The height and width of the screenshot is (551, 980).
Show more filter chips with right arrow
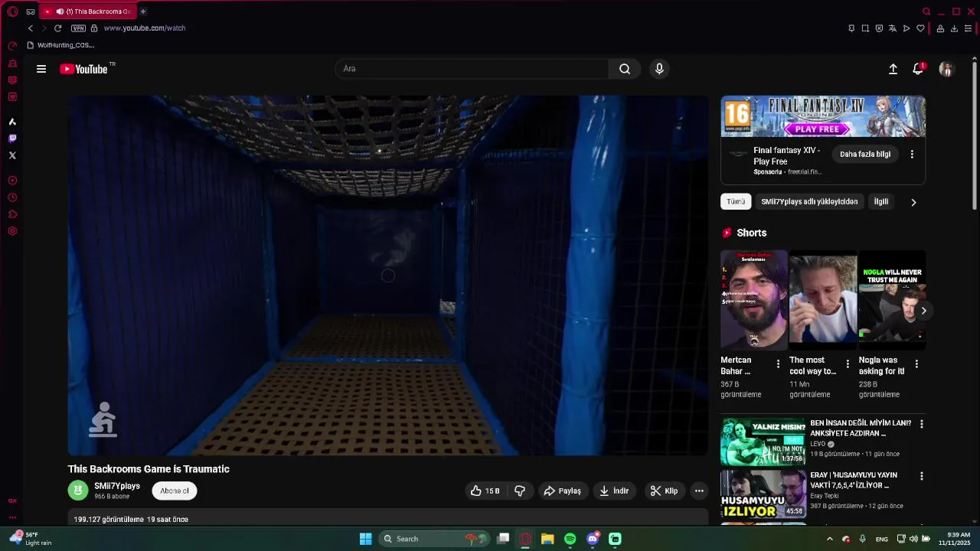pyautogui.click(x=913, y=202)
